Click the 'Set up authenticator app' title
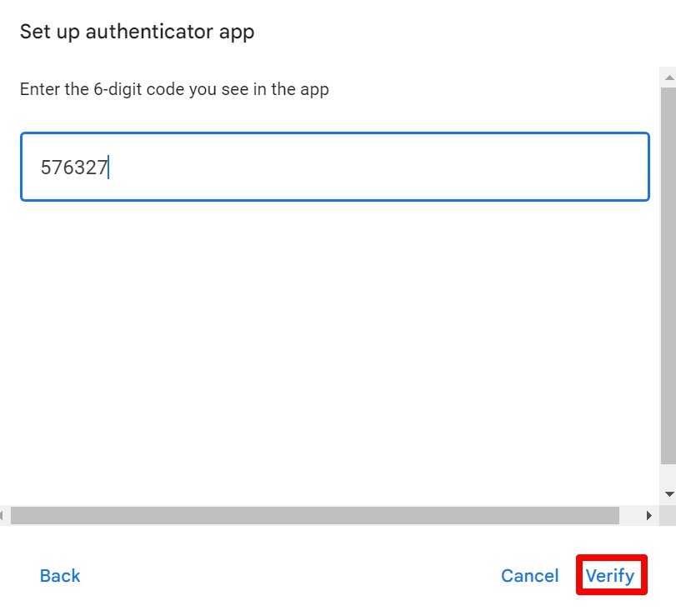Viewport: 676px width, 616px height. tap(137, 32)
